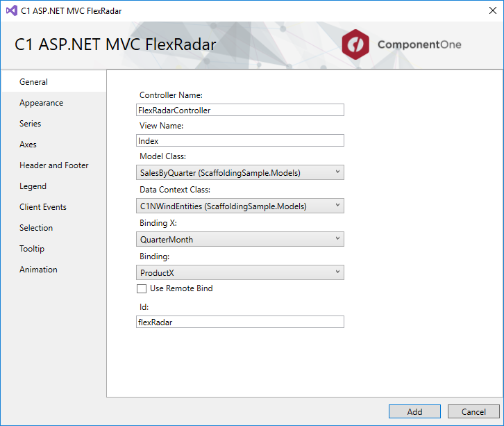Screen dimensions: 504x426
Task: Click the Model Class label
Action: [162, 156]
